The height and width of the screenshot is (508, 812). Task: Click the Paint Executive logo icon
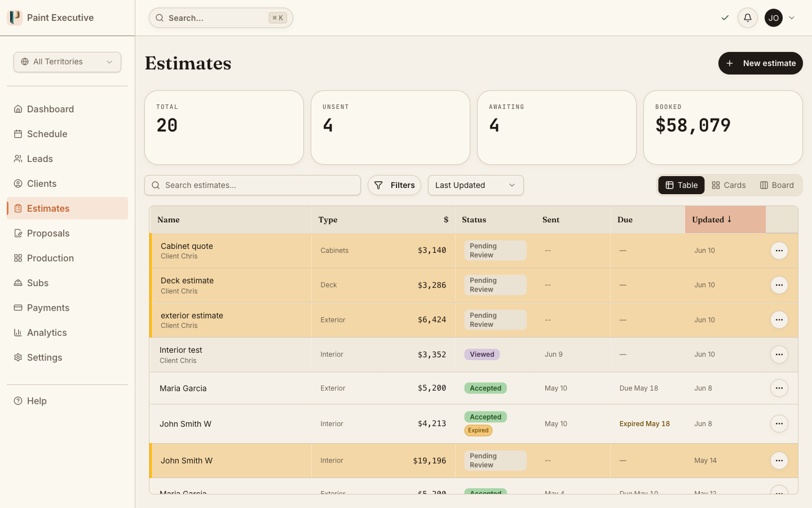click(x=14, y=17)
